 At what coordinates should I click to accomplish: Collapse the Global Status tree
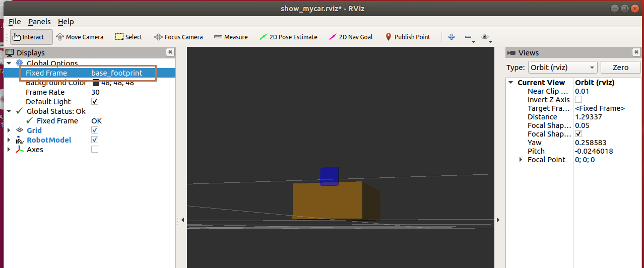point(9,111)
